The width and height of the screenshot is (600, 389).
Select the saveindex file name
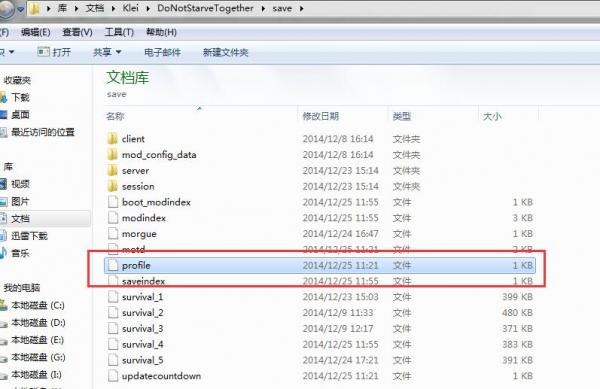coord(143,281)
